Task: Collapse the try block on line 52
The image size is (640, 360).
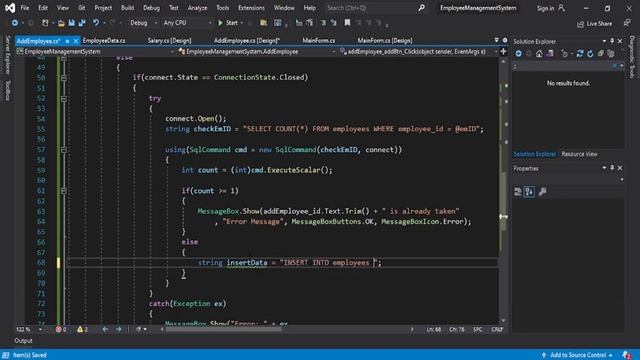Action: click(64, 98)
